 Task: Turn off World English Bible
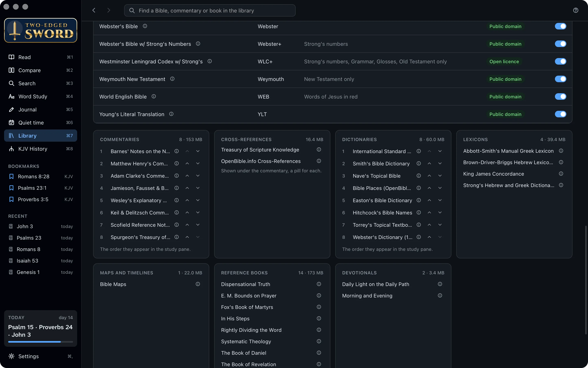560,96
